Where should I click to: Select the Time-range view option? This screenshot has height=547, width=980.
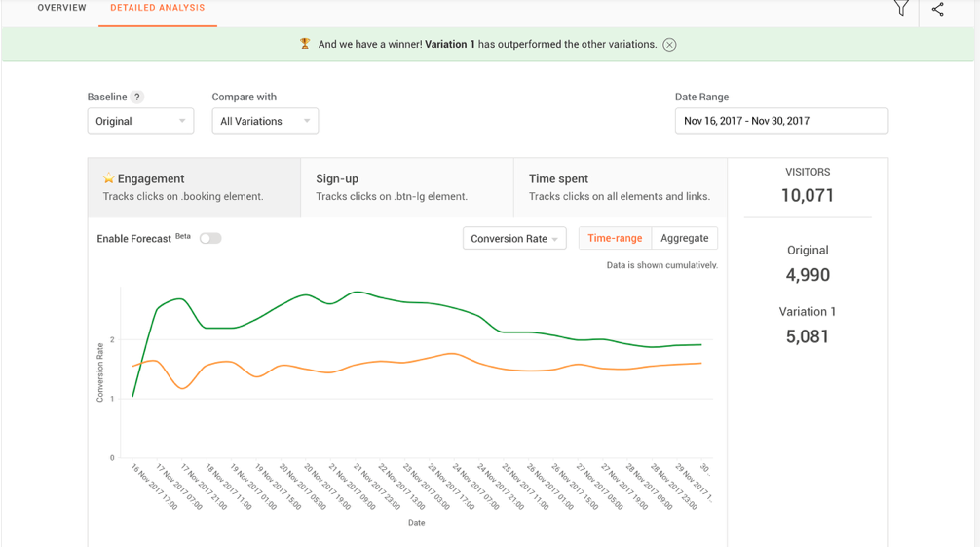(615, 238)
